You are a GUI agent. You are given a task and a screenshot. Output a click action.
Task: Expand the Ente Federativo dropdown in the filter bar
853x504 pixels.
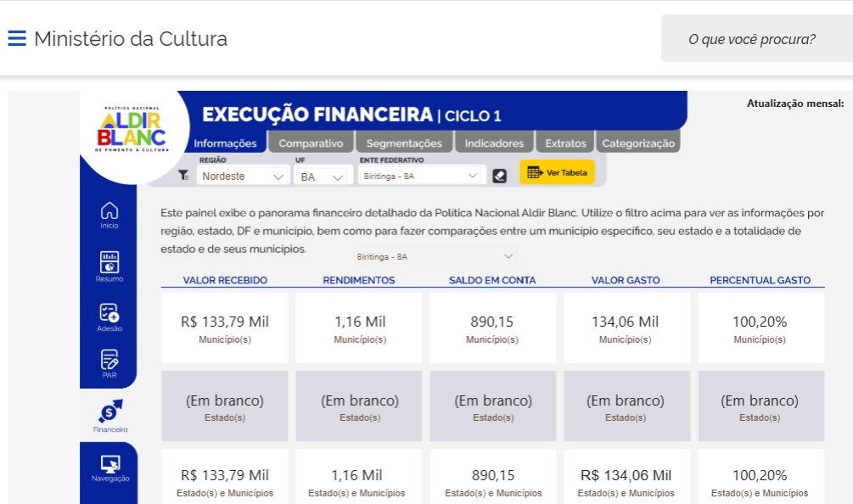point(421,176)
